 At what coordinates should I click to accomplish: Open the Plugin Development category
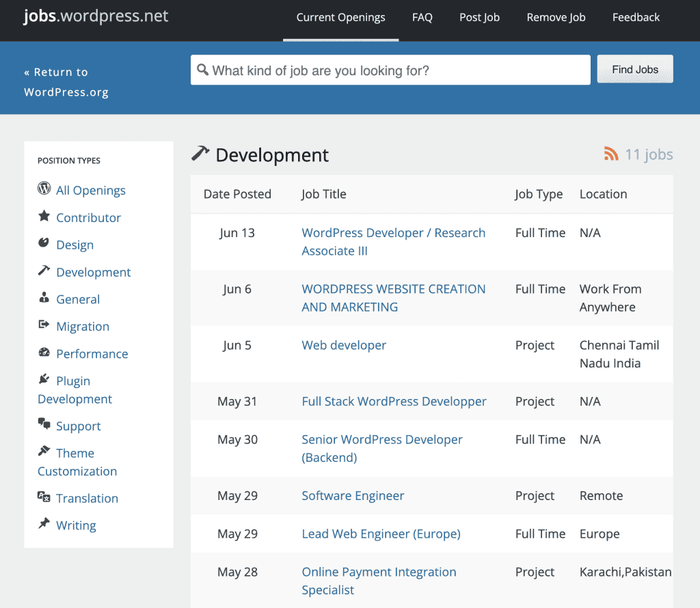click(75, 389)
